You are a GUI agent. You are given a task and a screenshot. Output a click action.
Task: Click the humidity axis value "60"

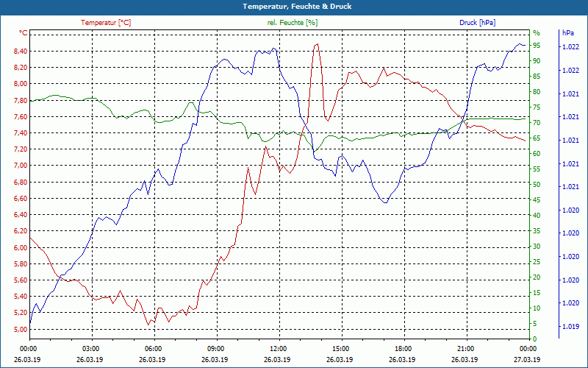537,154
